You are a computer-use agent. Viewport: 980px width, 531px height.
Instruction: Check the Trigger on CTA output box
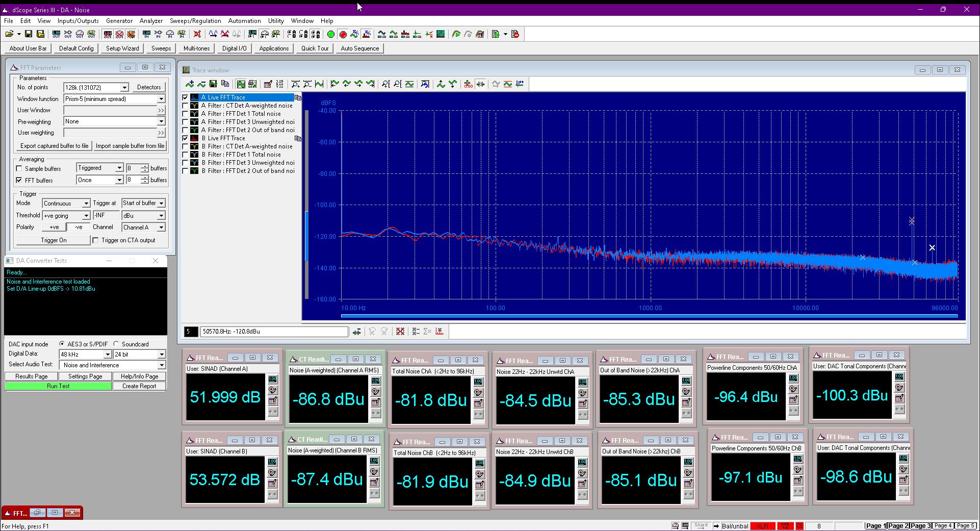pyautogui.click(x=95, y=240)
